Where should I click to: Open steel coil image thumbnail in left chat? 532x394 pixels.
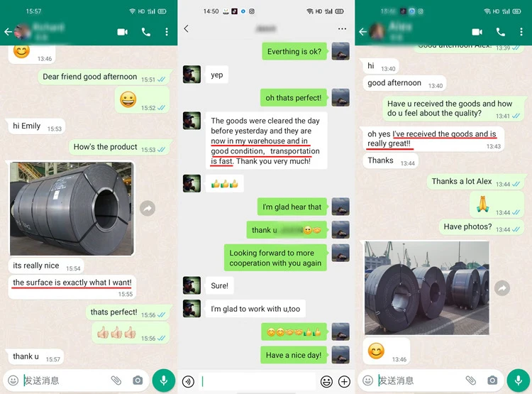click(72, 209)
